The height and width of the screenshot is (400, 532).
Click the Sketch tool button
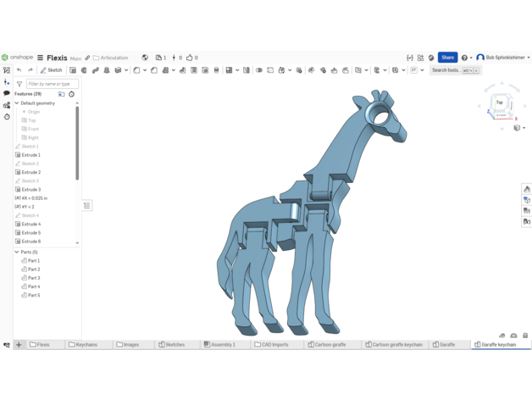[x=52, y=70]
